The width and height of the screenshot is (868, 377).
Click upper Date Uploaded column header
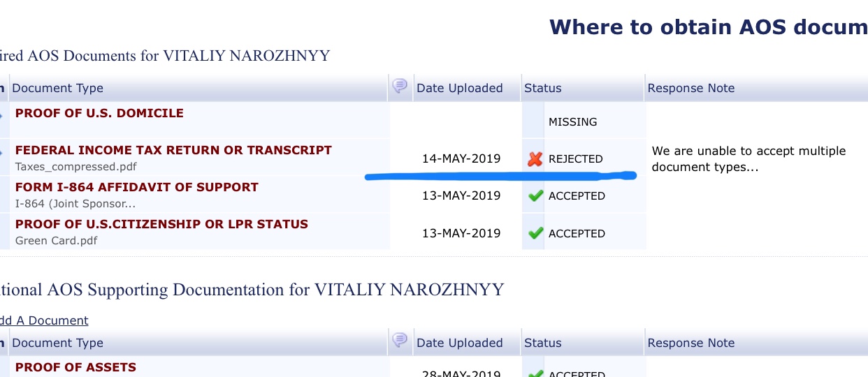[460, 88]
